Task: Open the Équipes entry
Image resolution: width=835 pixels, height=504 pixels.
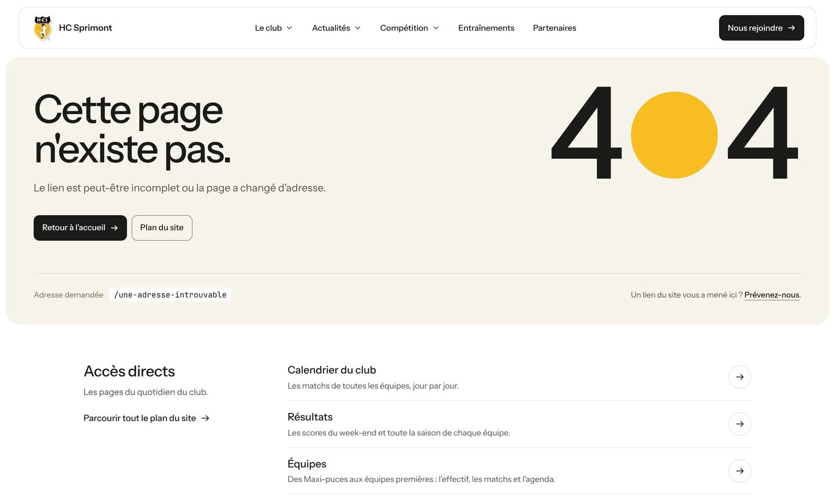Action: pos(520,471)
